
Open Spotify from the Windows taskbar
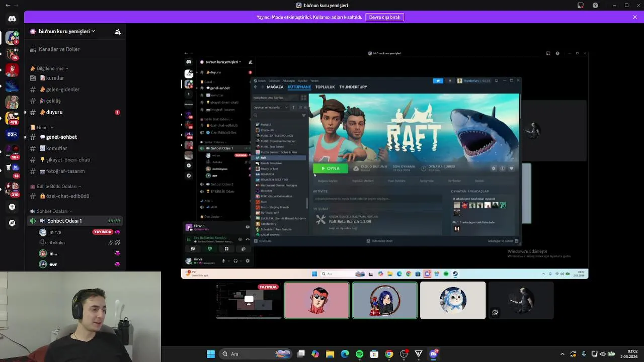pyautogui.click(x=359, y=354)
